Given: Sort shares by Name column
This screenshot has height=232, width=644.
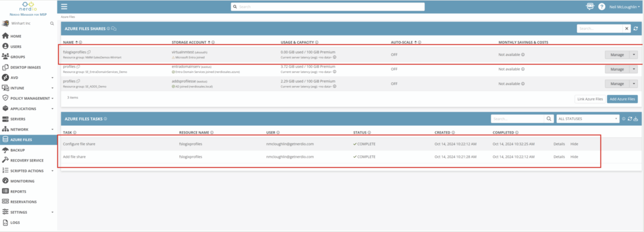Looking at the screenshot, I should click(76, 42).
